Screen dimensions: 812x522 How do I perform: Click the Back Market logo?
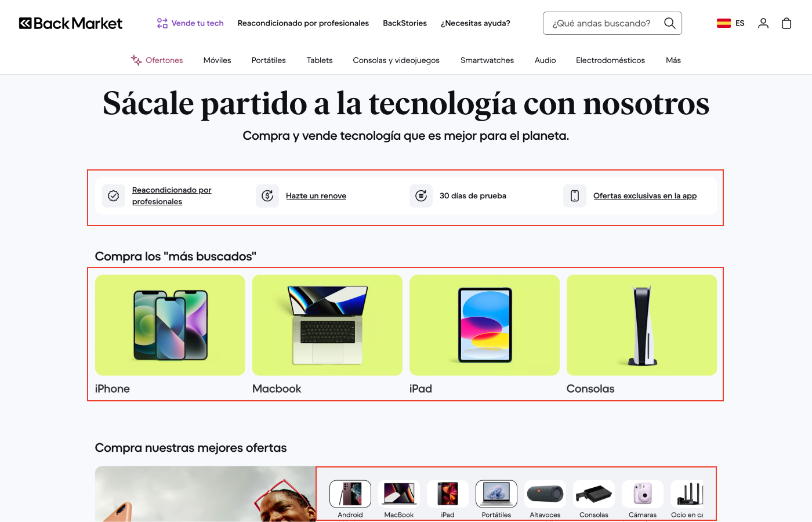click(x=71, y=23)
